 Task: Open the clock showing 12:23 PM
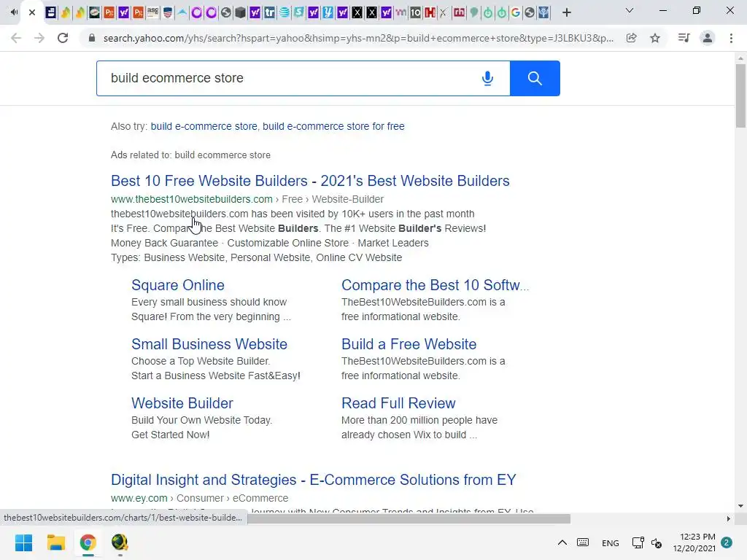[694, 542]
